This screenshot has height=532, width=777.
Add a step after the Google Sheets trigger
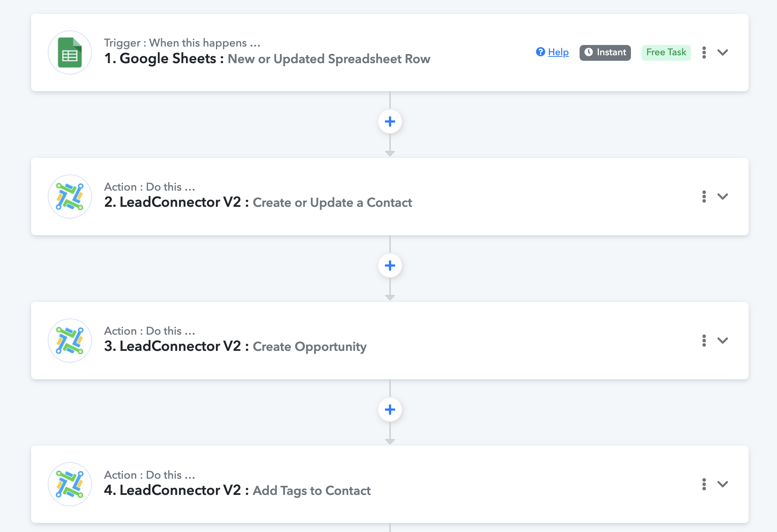pyautogui.click(x=390, y=122)
